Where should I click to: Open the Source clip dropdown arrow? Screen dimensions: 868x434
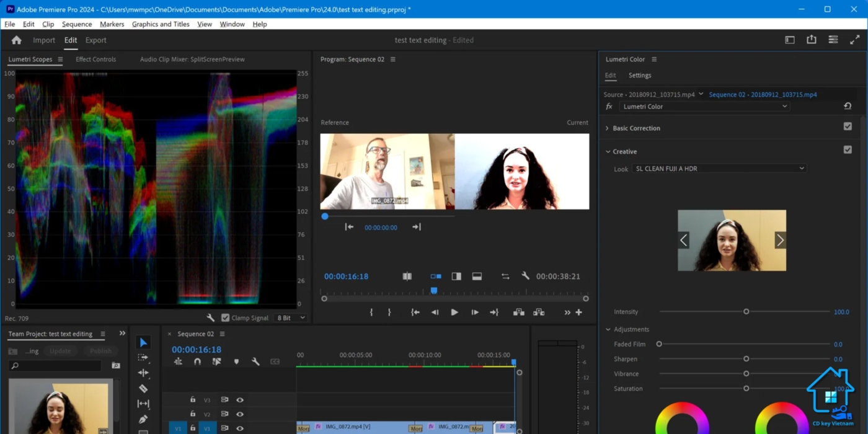click(x=701, y=94)
